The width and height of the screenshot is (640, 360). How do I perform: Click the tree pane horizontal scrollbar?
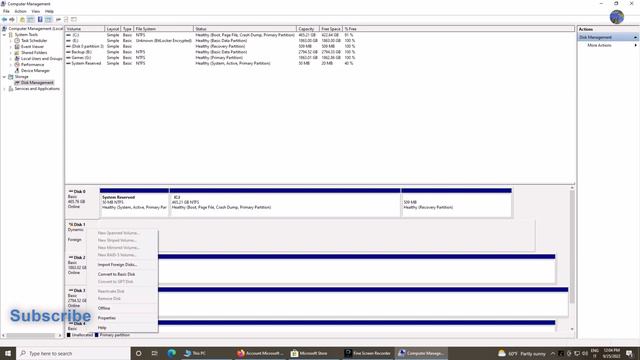click(31, 336)
